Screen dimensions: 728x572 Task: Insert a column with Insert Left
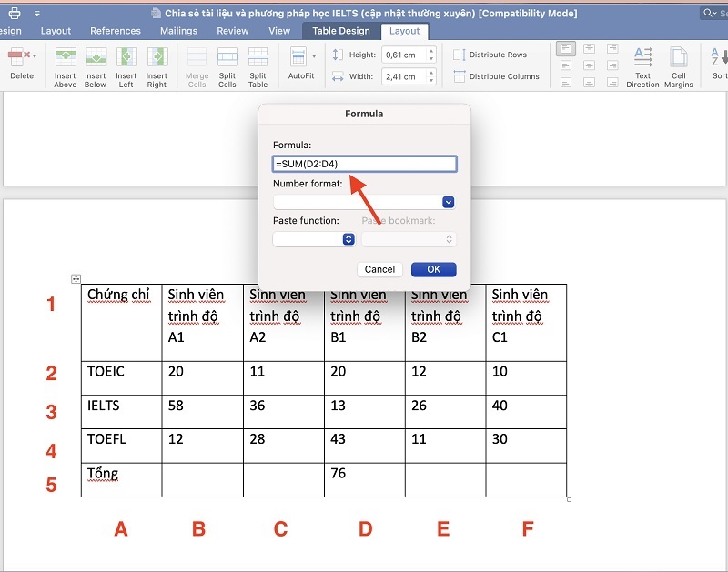coord(126,60)
